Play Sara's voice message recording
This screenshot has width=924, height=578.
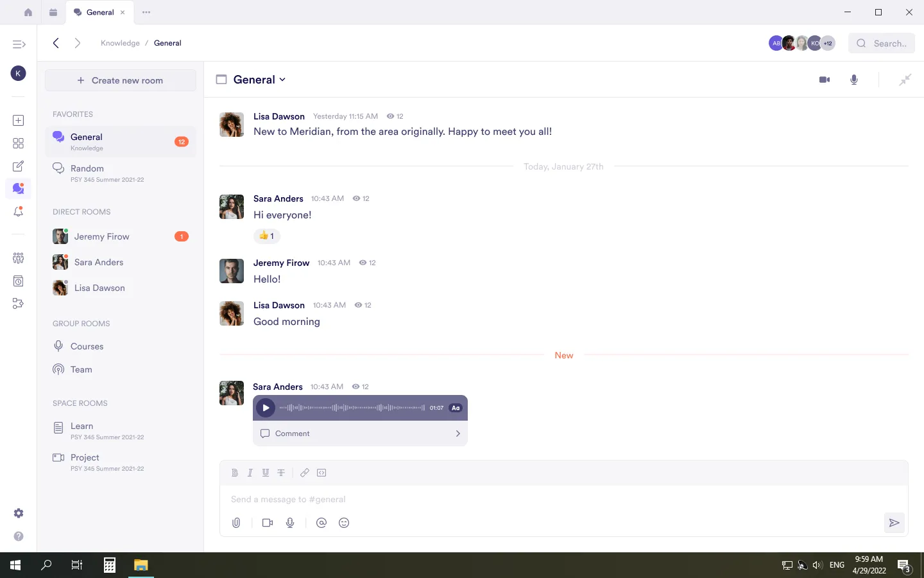click(266, 407)
